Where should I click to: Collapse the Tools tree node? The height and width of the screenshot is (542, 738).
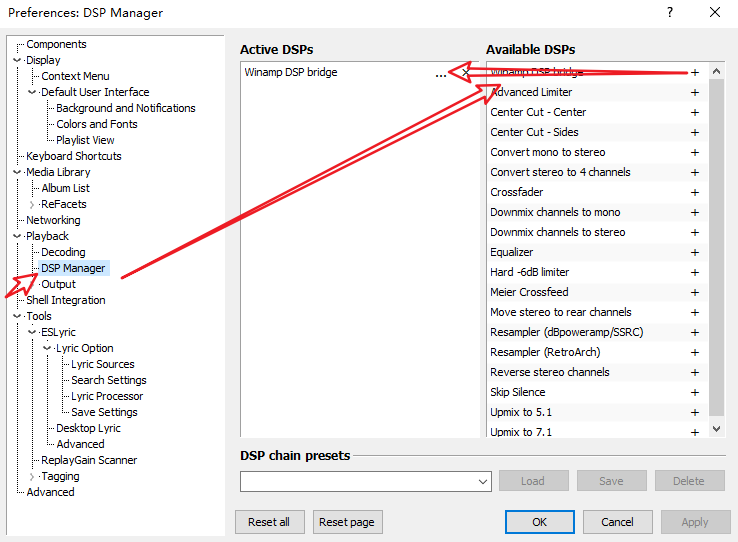(17, 316)
